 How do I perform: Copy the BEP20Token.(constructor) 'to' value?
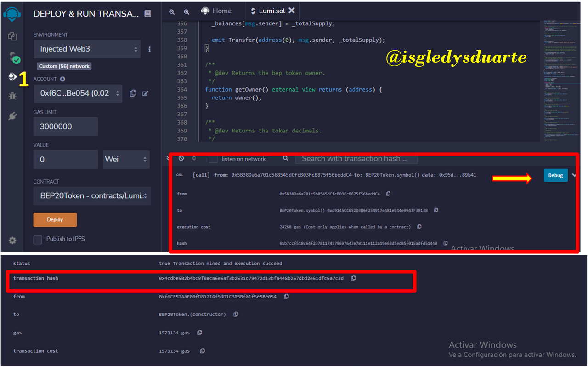click(236, 314)
